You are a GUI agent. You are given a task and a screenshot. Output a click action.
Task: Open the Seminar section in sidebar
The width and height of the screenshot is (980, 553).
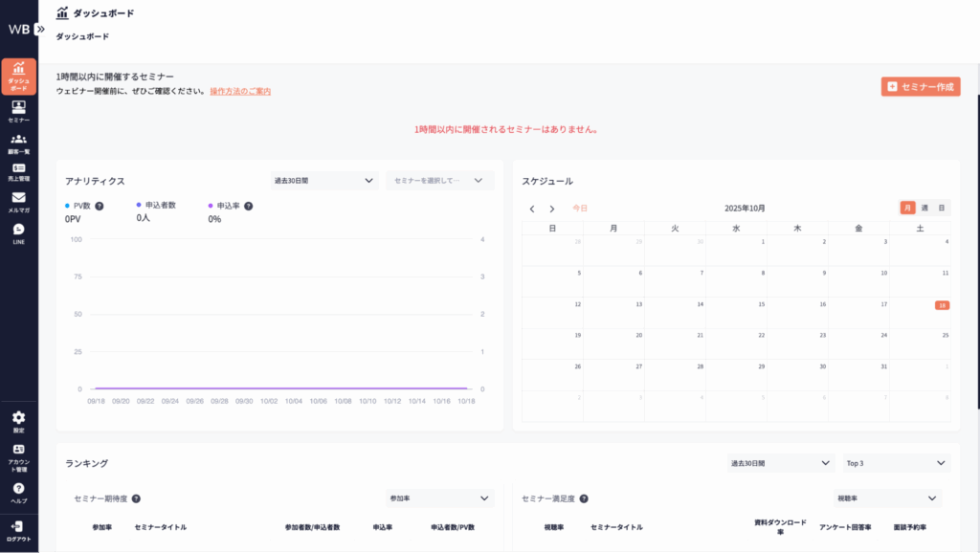click(18, 111)
